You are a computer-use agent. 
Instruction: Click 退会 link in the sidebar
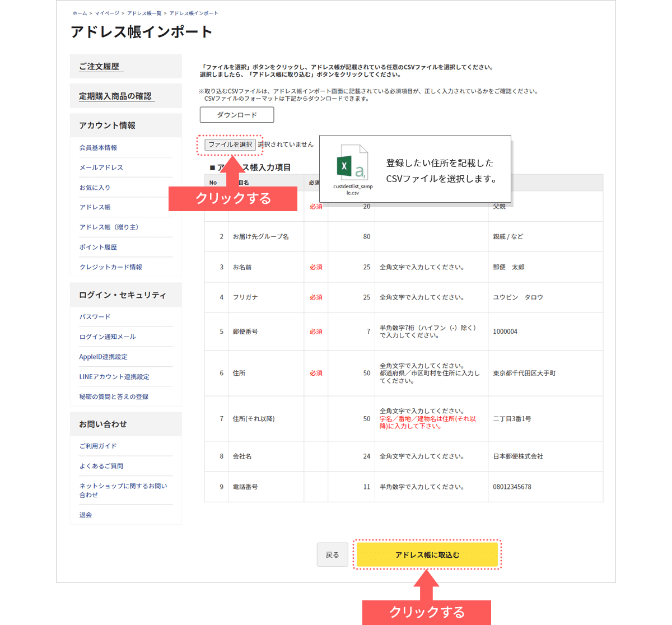coord(86,515)
